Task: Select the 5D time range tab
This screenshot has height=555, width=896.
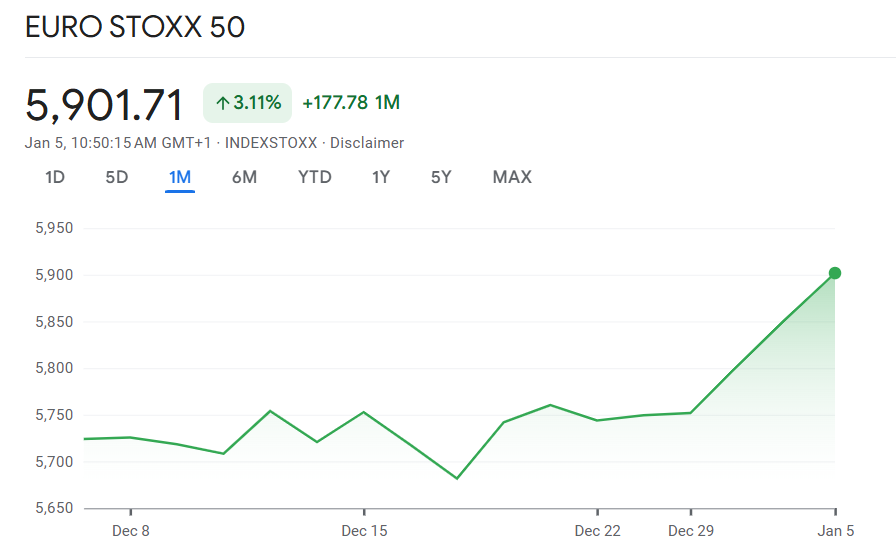Action: [x=117, y=177]
